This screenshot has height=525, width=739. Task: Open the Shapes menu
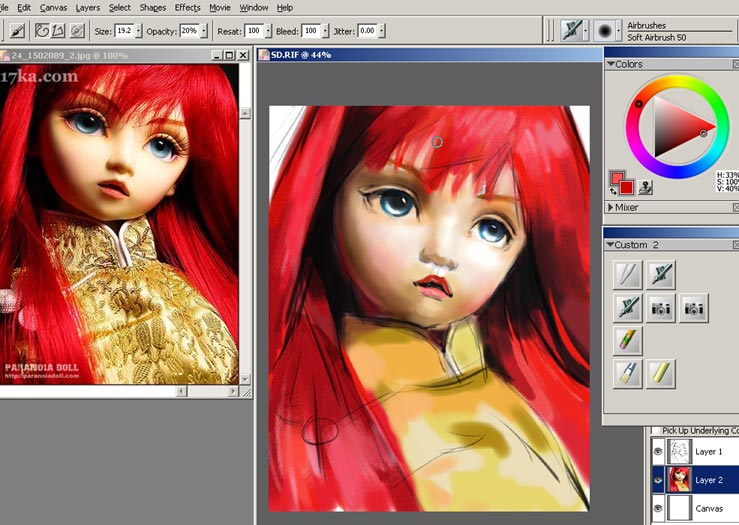[x=153, y=8]
